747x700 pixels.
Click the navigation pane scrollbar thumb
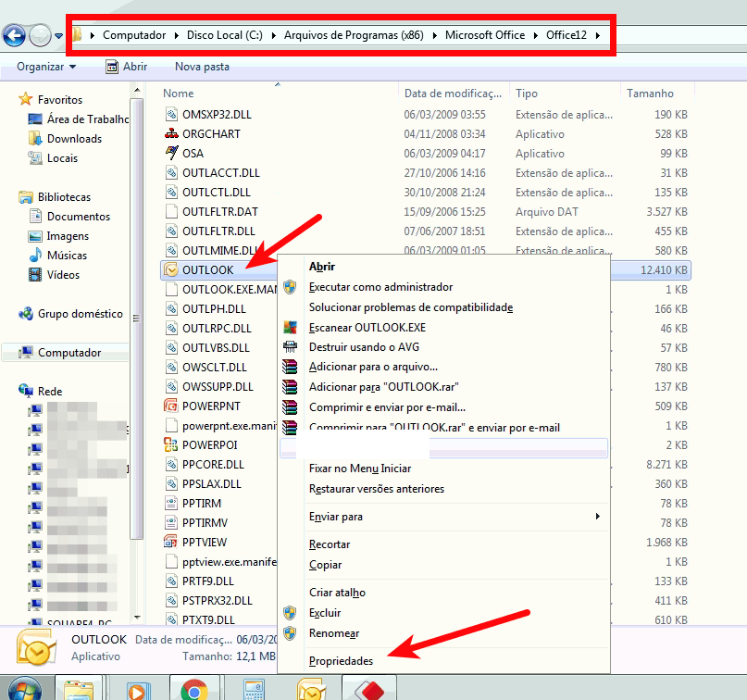137,319
